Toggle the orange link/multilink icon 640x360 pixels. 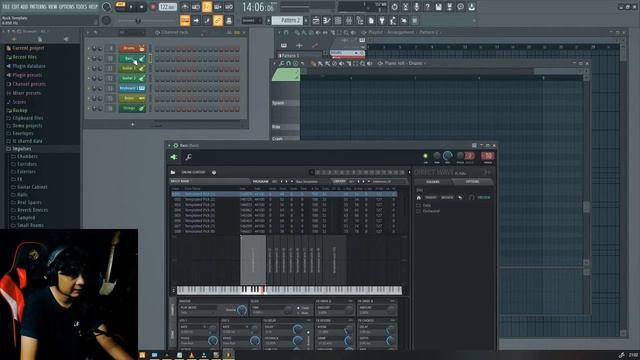click(x=218, y=20)
